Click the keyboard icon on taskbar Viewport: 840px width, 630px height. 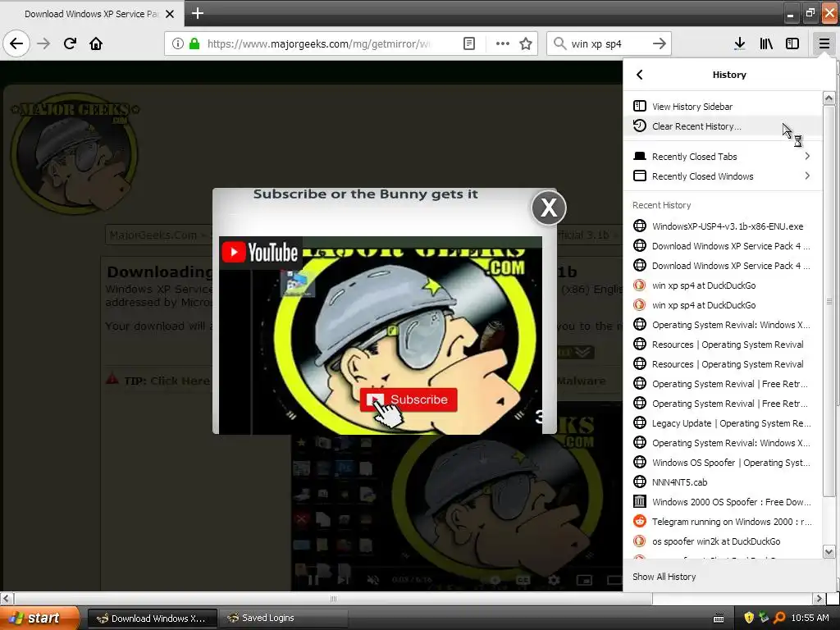tap(719, 619)
